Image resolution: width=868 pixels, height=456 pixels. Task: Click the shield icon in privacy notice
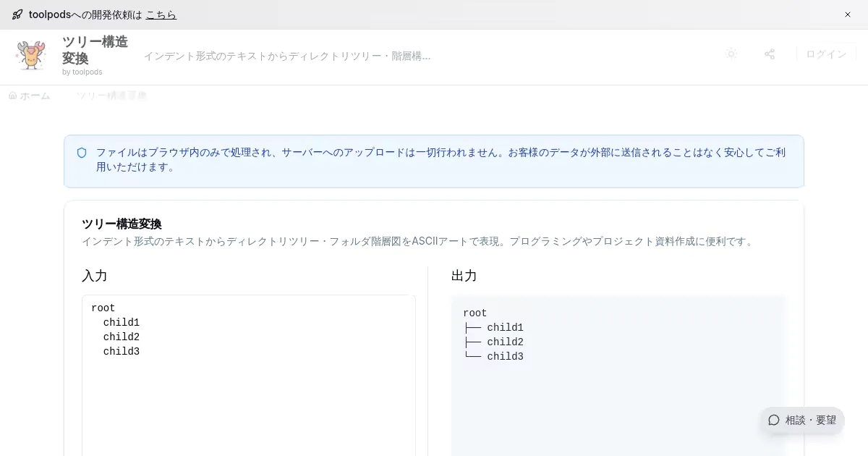[x=82, y=153]
